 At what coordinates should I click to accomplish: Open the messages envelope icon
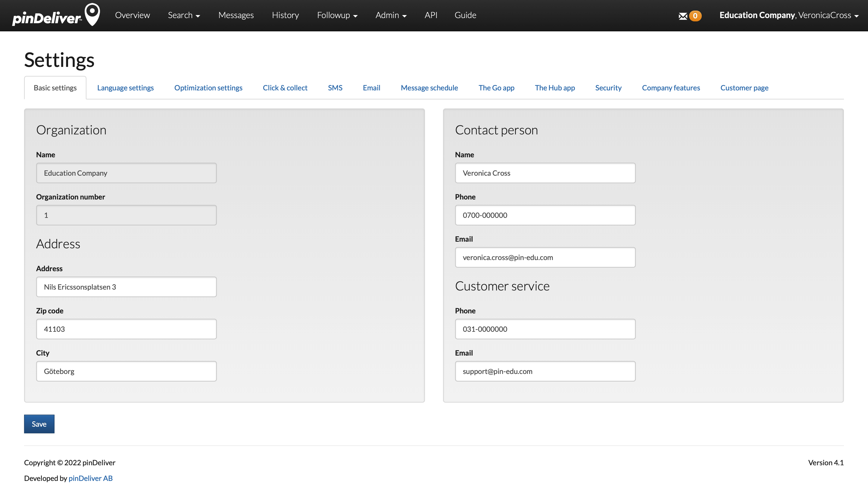coord(683,16)
